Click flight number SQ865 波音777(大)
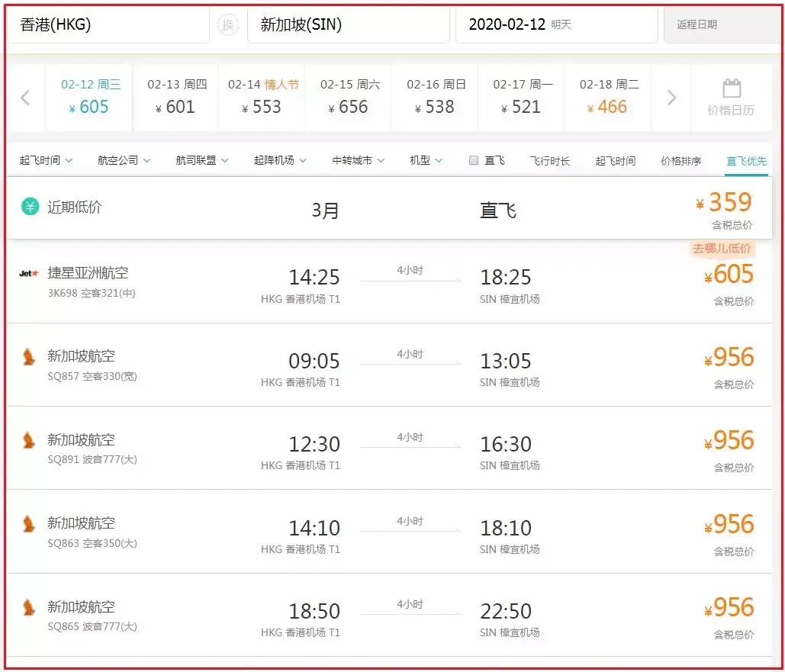This screenshot has width=785, height=672. tap(92, 626)
